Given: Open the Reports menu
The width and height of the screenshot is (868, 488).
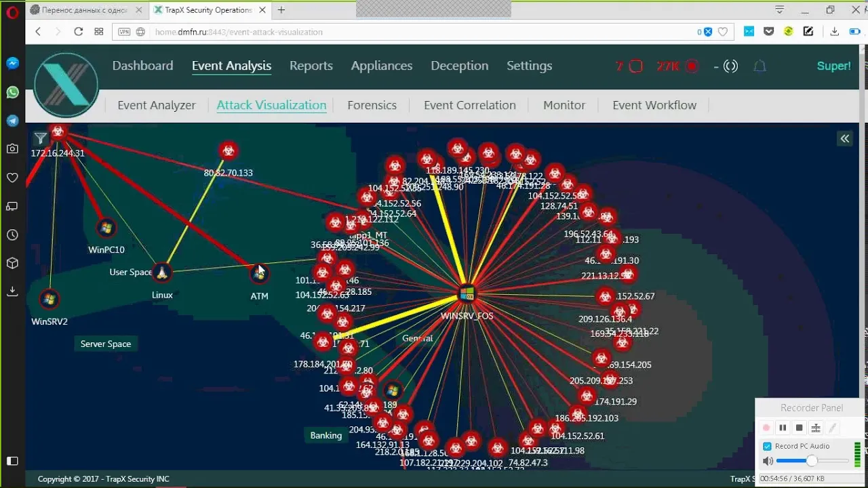Looking at the screenshot, I should tap(311, 66).
